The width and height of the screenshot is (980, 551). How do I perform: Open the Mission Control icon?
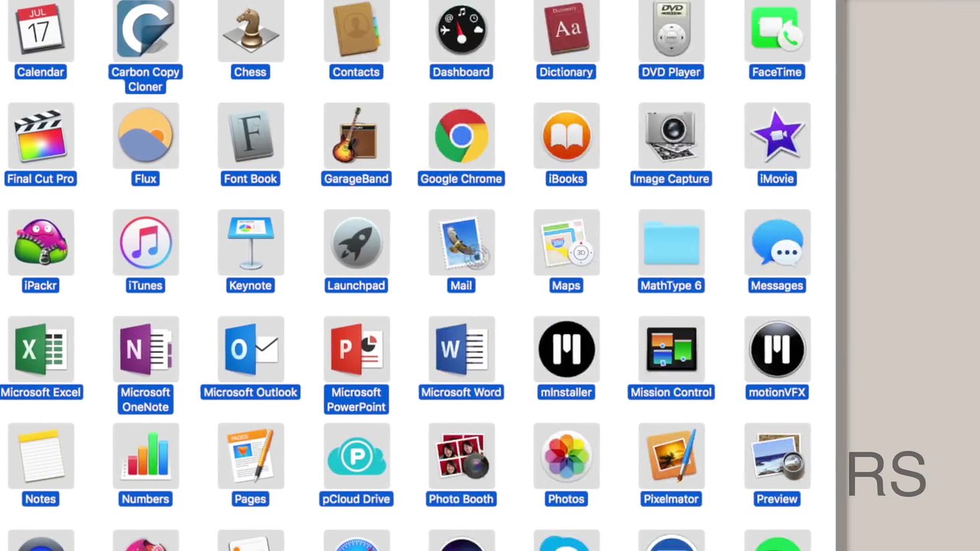pos(671,349)
